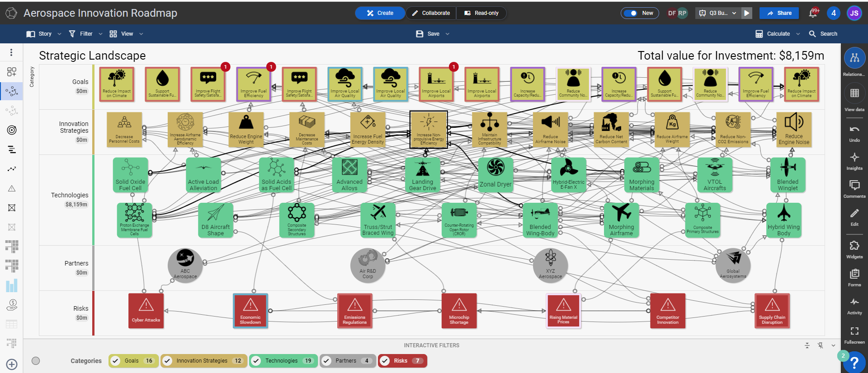This screenshot has height=373, width=868.
Task: Click the Undo arrow icon
Action: coord(854,130)
